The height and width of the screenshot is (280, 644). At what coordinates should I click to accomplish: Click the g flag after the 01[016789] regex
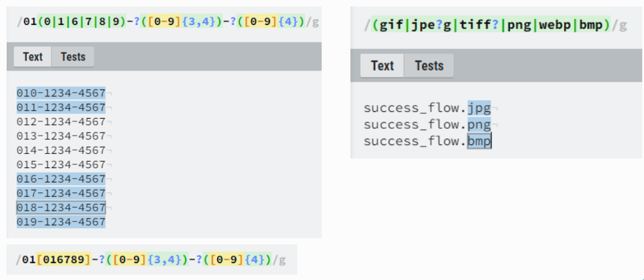(283, 259)
